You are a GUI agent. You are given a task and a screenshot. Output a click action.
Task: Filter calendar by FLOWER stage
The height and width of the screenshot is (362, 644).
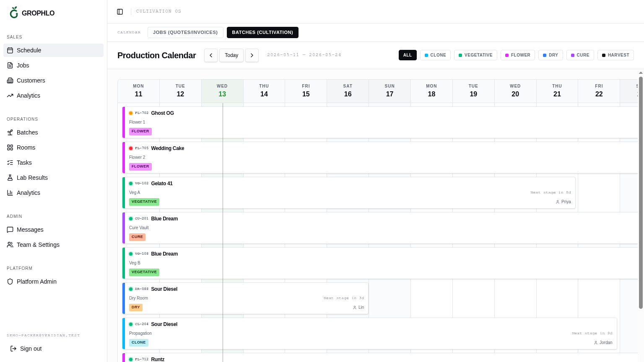(518, 55)
